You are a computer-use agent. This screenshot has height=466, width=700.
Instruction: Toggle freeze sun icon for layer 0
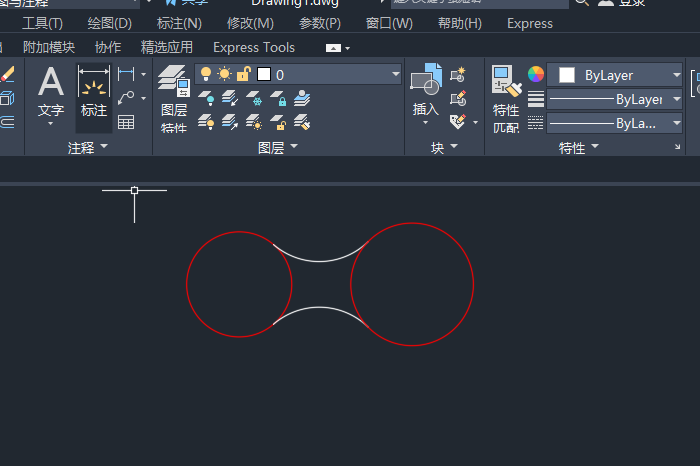pos(224,74)
